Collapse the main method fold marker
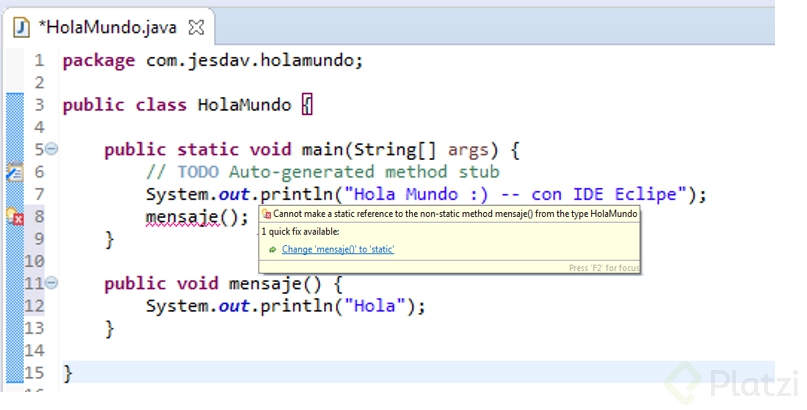Image resolution: width=807 pixels, height=410 pixels. coord(51,149)
